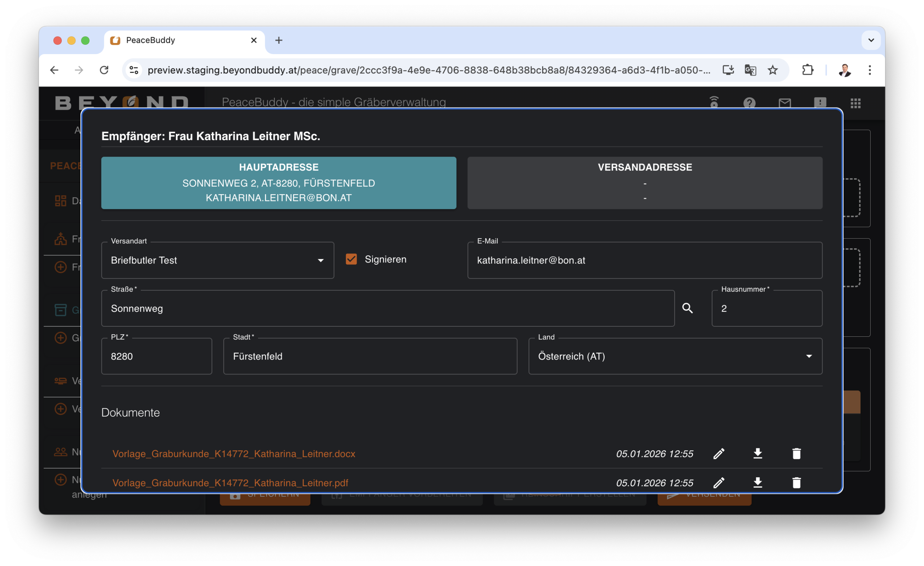The width and height of the screenshot is (924, 566).
Task: Toggle the Signieren checkbox
Action: 352,259
